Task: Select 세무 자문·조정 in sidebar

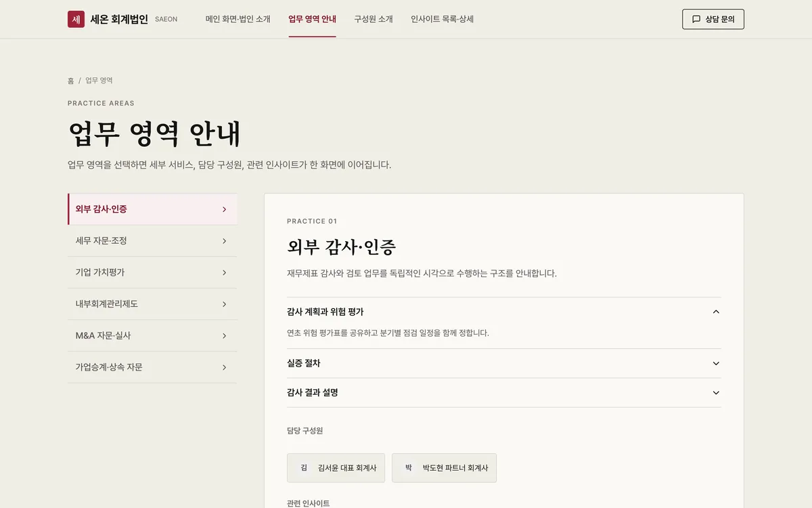Action: click(152, 241)
